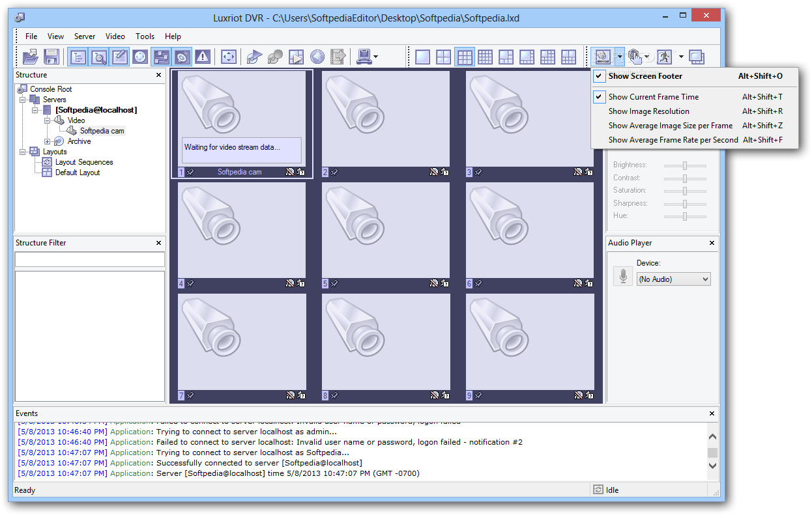This screenshot has width=812, height=515.
Task: Enable Show Average Frame Rate per Second
Action: 695,140
